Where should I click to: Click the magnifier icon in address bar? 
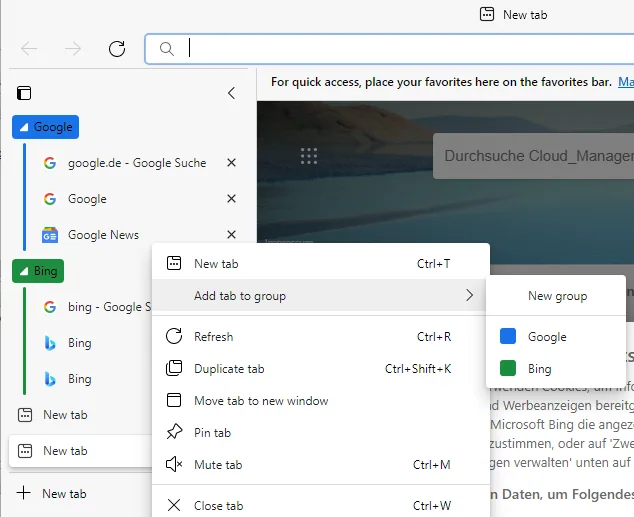coord(167,49)
